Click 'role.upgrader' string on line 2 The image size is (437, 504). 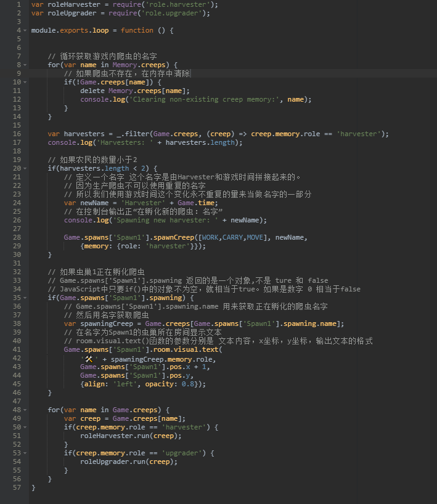coord(171,13)
